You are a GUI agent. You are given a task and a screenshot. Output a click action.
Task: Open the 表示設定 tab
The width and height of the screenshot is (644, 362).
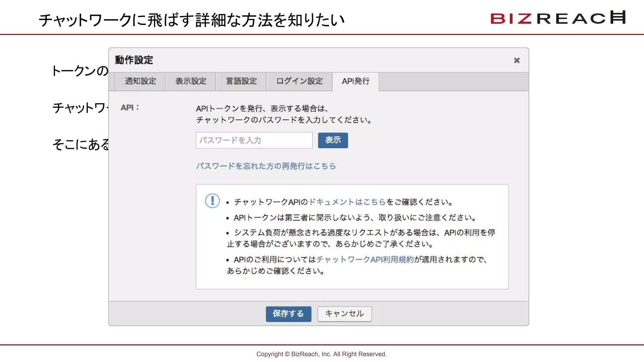(x=191, y=81)
